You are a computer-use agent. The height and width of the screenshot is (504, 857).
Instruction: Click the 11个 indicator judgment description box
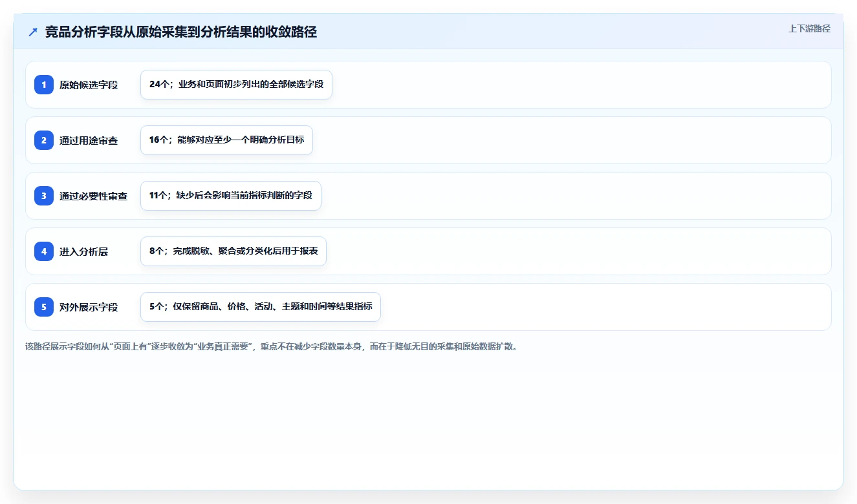tap(231, 196)
